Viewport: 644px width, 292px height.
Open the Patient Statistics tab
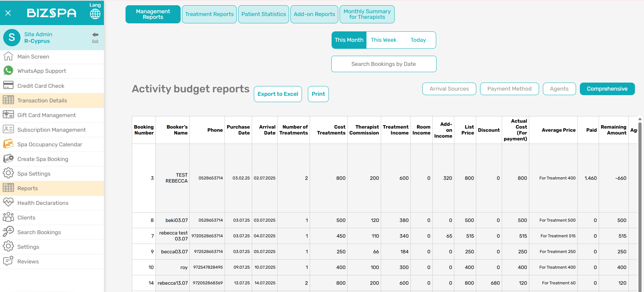(x=264, y=14)
